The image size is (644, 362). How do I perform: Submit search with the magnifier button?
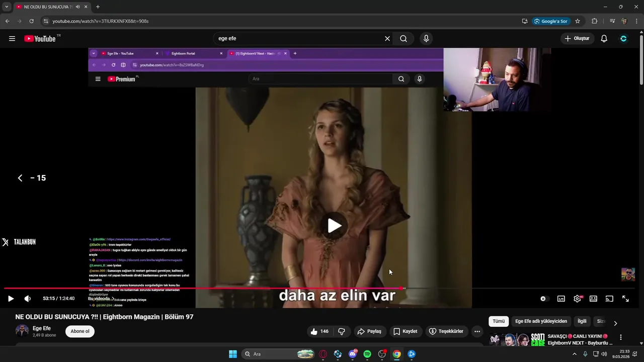(x=404, y=39)
